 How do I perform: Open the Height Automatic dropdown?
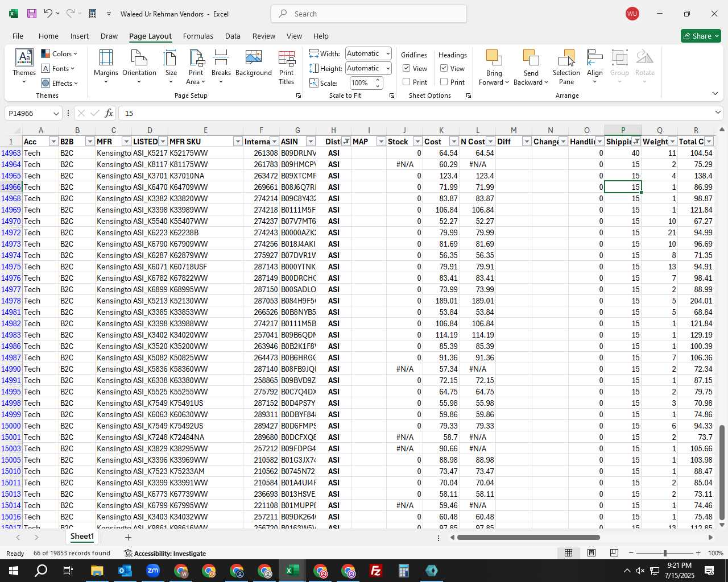click(x=369, y=68)
